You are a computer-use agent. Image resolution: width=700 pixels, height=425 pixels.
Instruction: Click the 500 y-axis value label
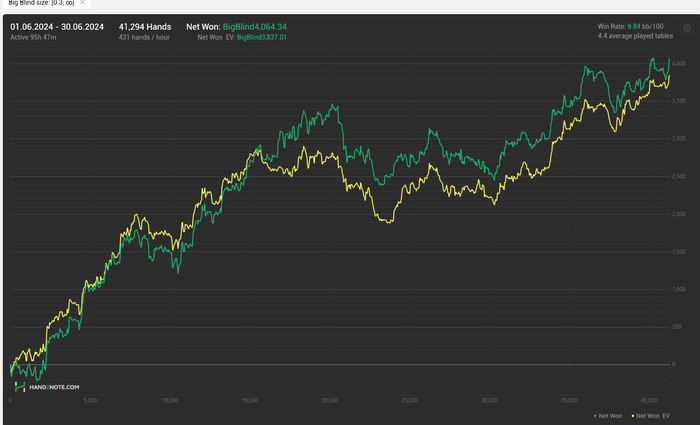(677, 327)
